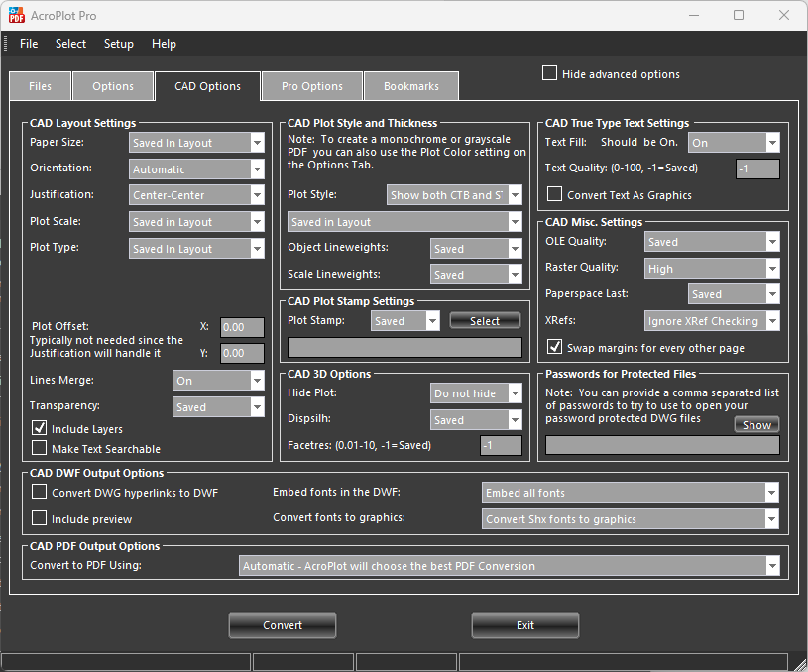Open the File menu
The image size is (808, 672).
29,44
